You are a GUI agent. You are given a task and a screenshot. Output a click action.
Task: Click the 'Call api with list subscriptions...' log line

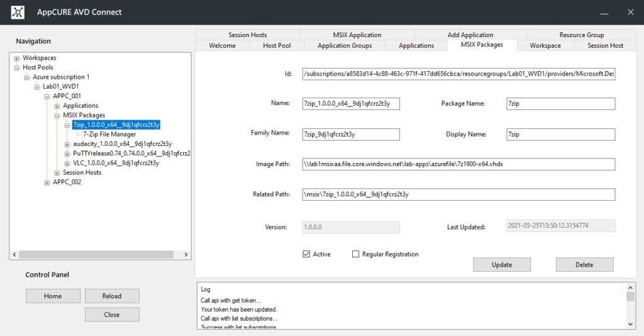pos(239,318)
